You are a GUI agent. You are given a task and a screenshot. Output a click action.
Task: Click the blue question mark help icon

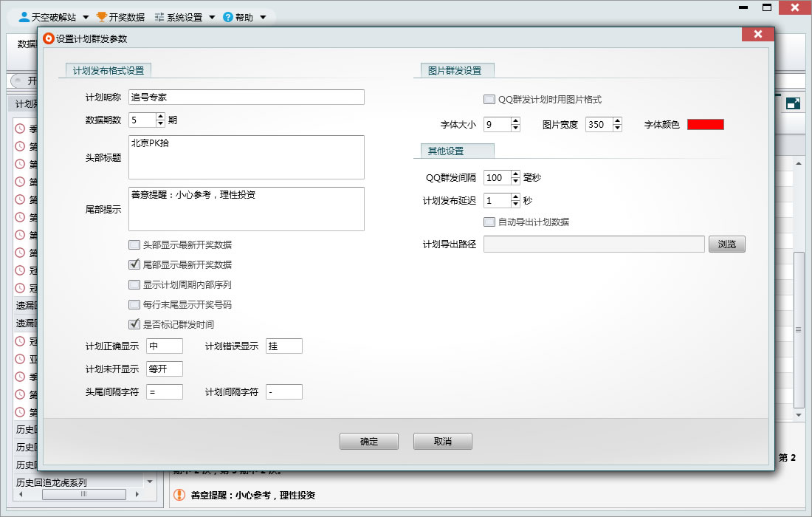pyautogui.click(x=228, y=16)
